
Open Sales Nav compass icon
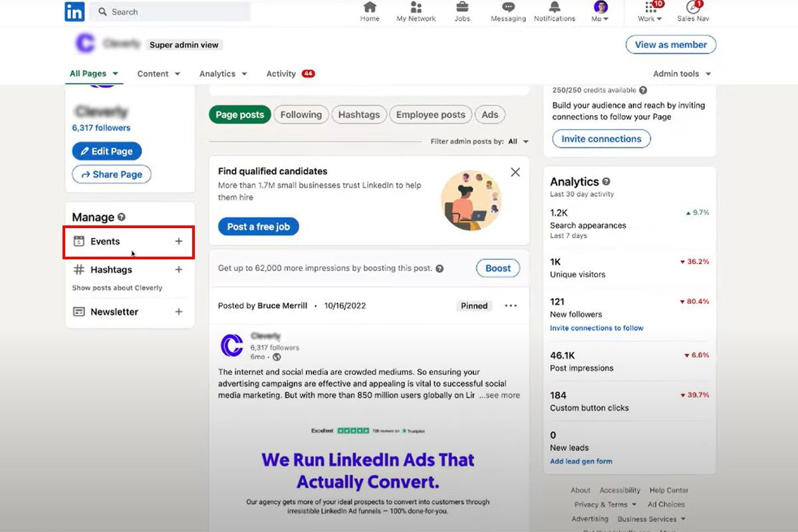(693, 8)
